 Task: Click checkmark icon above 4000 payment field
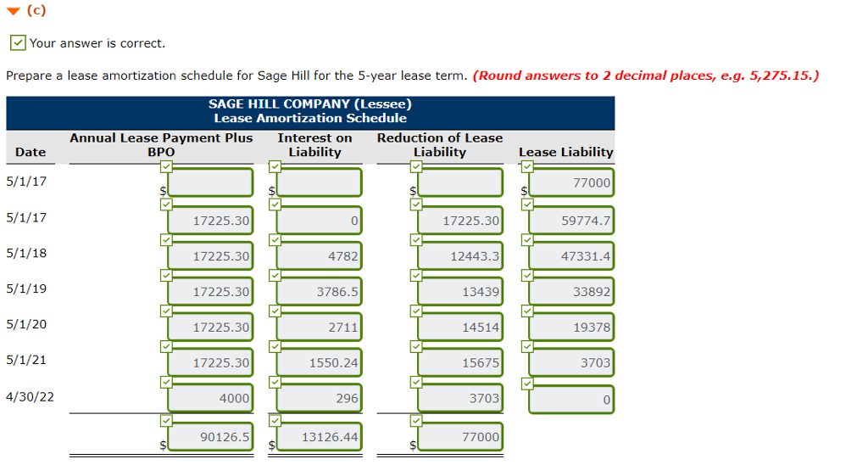pyautogui.click(x=166, y=381)
